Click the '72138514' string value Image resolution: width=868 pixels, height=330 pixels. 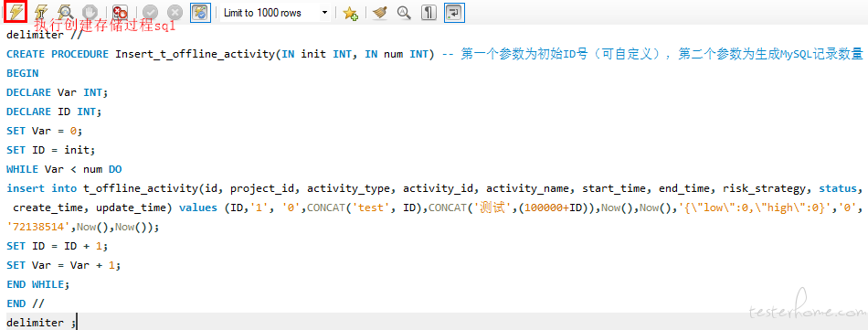click(x=38, y=227)
